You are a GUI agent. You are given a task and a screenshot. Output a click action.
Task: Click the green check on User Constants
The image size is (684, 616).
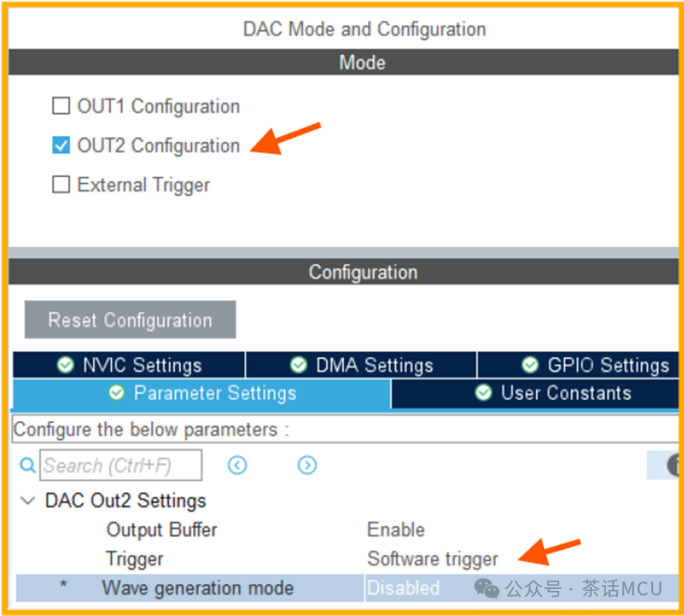(x=484, y=392)
